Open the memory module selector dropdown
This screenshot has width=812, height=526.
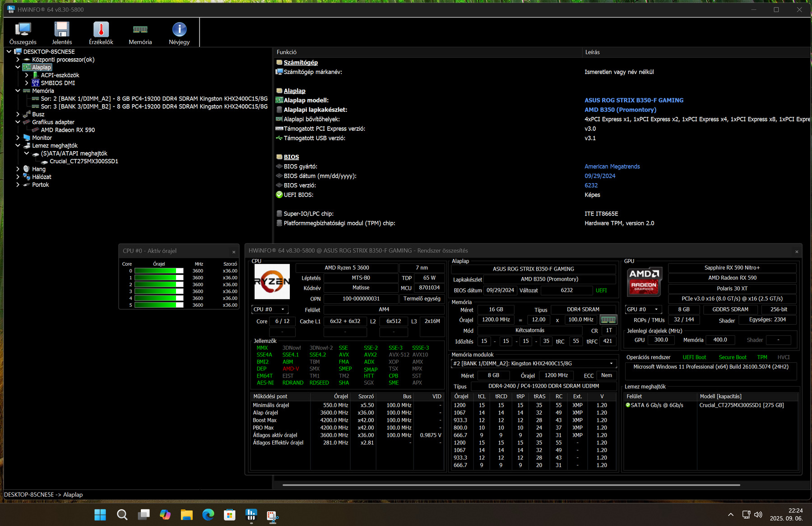[x=534, y=364]
